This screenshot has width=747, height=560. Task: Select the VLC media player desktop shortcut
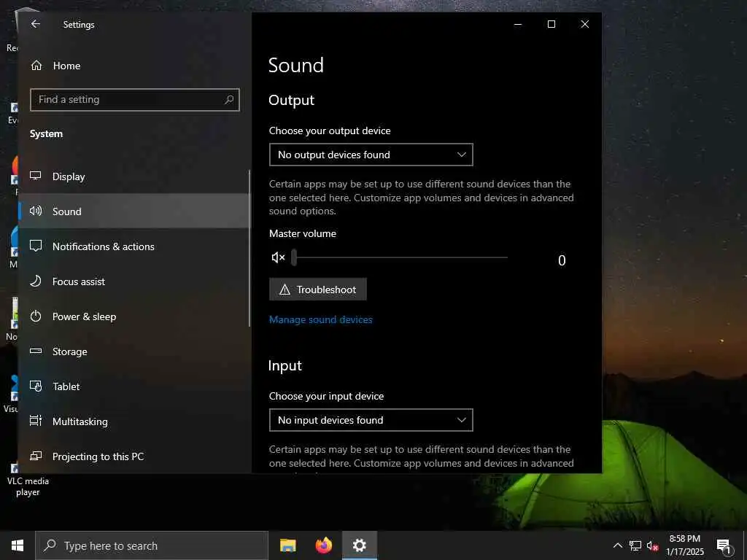click(x=28, y=481)
